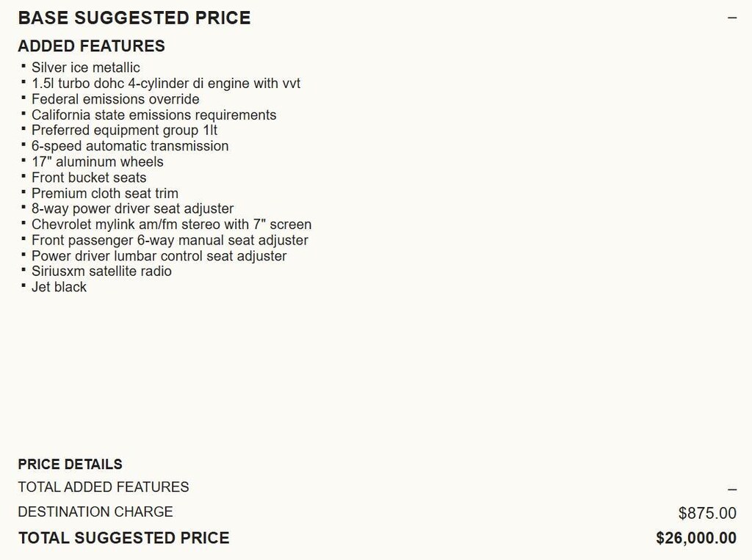
Task: Select the 17" aluminum wheels entry
Action: (97, 161)
